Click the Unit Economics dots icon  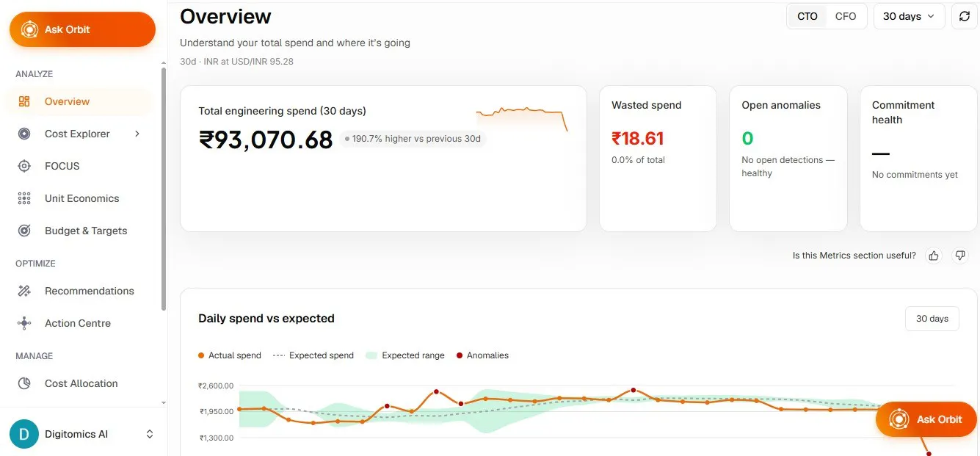[24, 198]
